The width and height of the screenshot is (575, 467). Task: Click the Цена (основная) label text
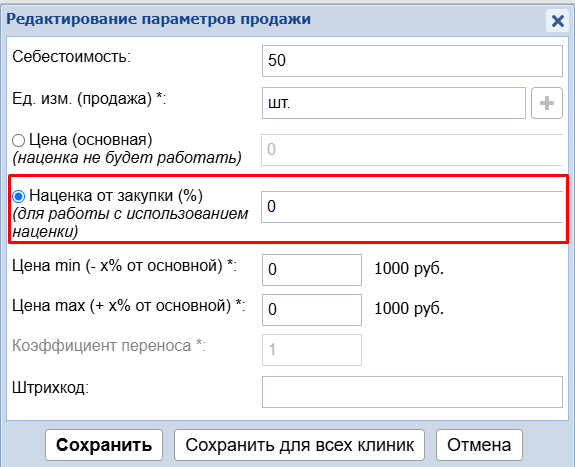pyautogui.click(x=91, y=140)
